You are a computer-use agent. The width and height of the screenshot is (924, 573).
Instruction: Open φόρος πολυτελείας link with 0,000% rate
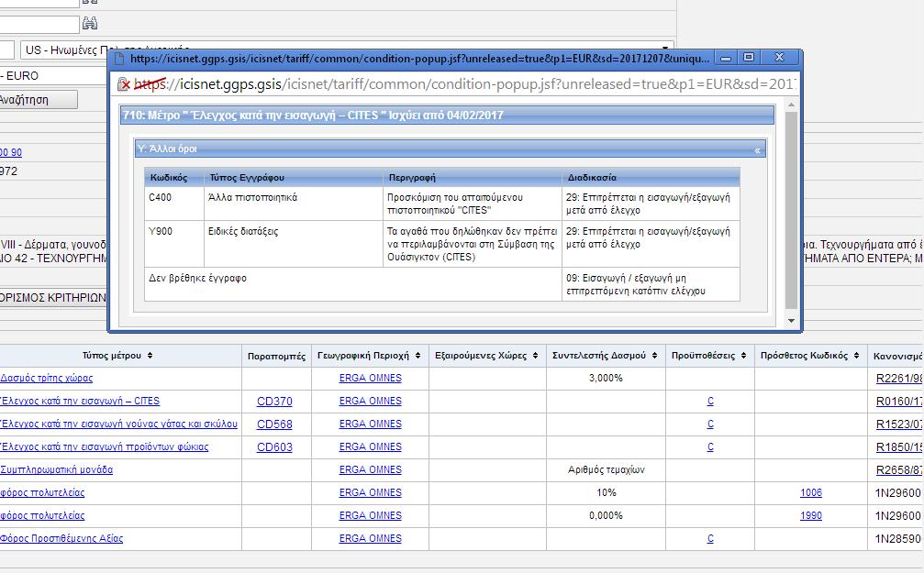[42, 516]
